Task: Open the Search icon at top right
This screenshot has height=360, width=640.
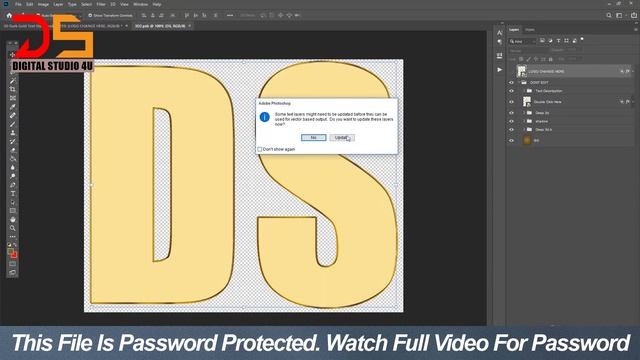Action: click(x=609, y=16)
